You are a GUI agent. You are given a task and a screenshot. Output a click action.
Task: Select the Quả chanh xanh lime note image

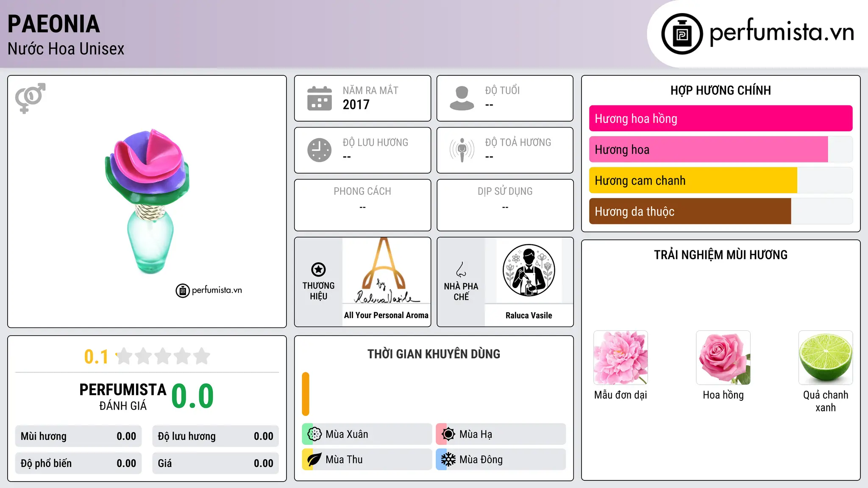click(826, 358)
